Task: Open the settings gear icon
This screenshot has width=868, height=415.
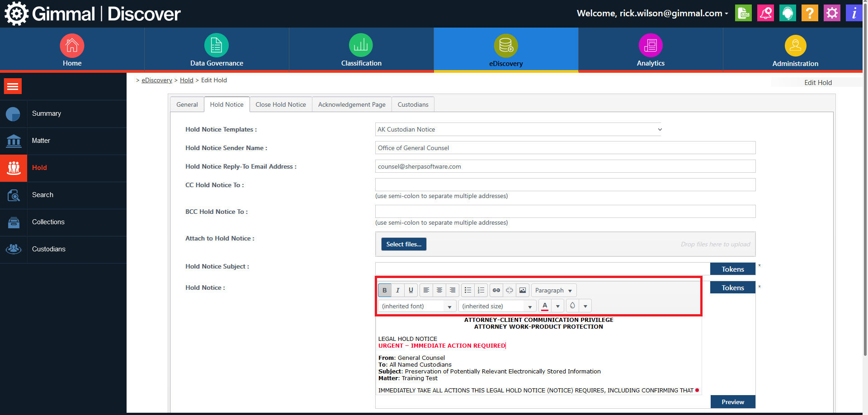Action: [831, 13]
